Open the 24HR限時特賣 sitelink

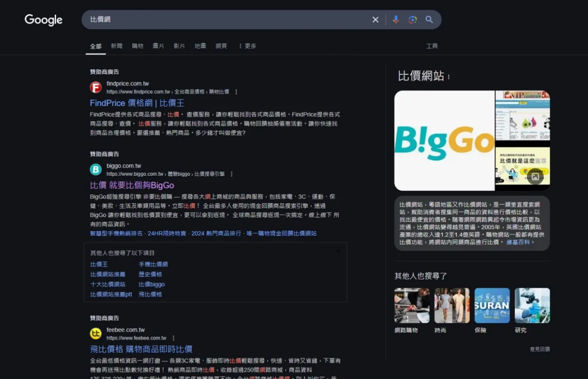tap(167, 234)
